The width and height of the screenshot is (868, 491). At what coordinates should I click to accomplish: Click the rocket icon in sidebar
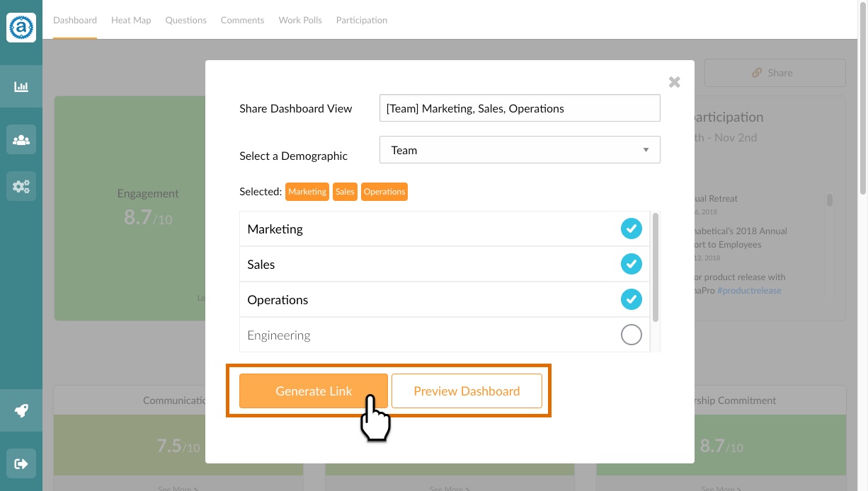pos(21,410)
